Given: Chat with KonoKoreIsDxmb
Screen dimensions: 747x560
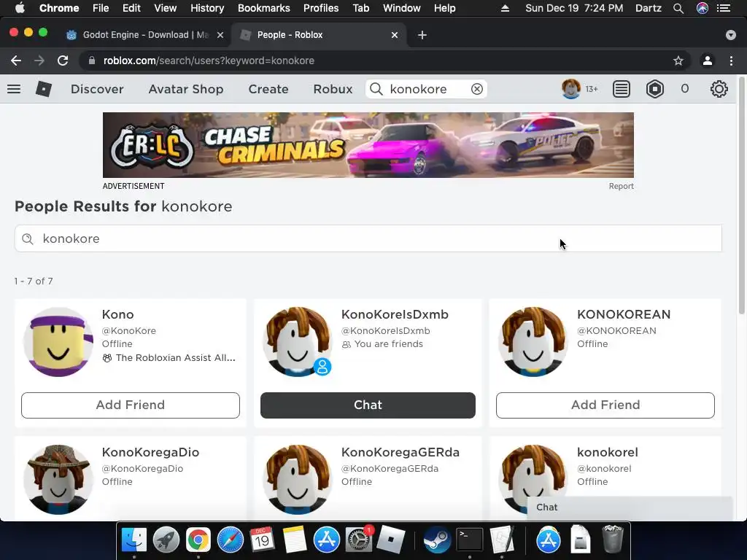Looking at the screenshot, I should click(x=368, y=405).
